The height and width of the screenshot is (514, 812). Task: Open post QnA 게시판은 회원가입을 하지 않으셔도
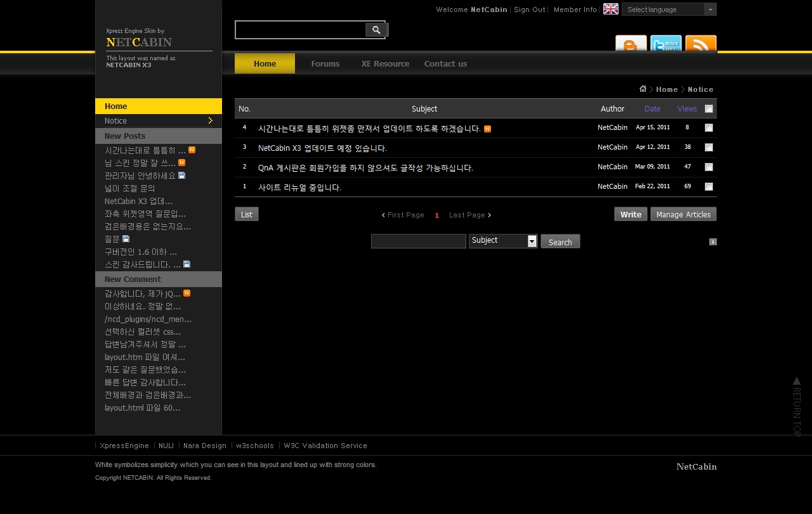pos(365,168)
